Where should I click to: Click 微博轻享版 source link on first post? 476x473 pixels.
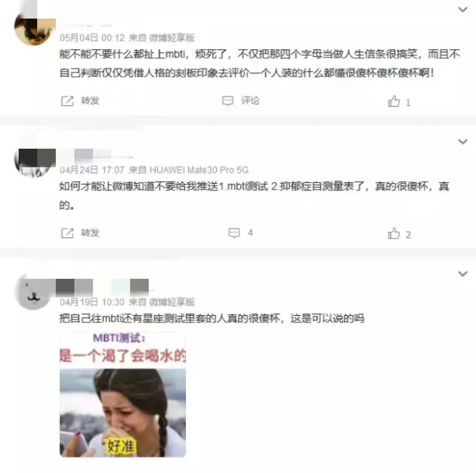click(172, 38)
